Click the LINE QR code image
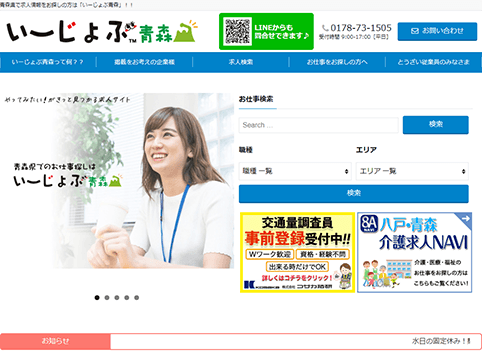This screenshot has width=482, height=362. click(x=237, y=31)
